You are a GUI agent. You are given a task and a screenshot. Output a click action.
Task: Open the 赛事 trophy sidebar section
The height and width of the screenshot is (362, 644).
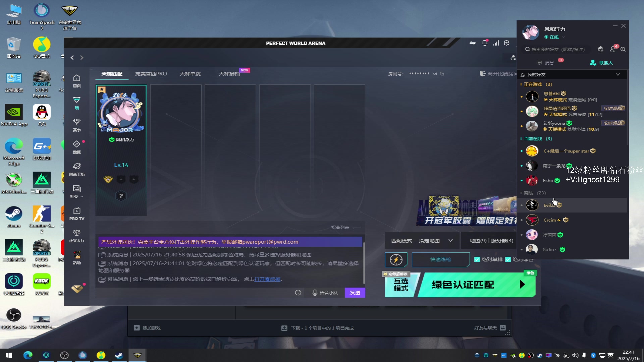77,125
